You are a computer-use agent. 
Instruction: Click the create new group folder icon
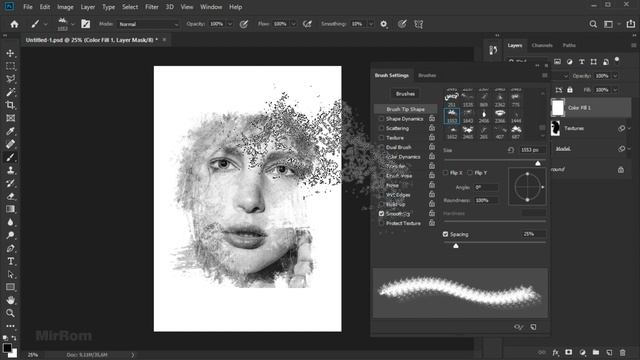(x=596, y=352)
